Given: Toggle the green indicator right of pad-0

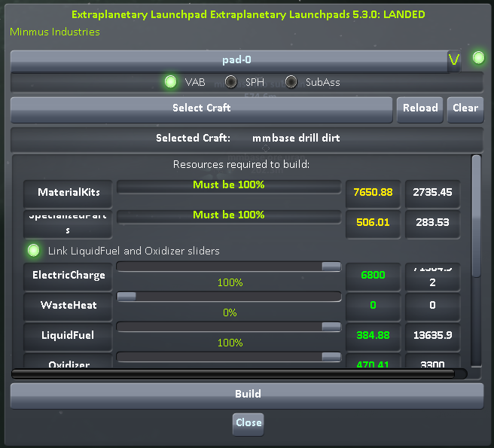Looking at the screenshot, I should tap(478, 58).
